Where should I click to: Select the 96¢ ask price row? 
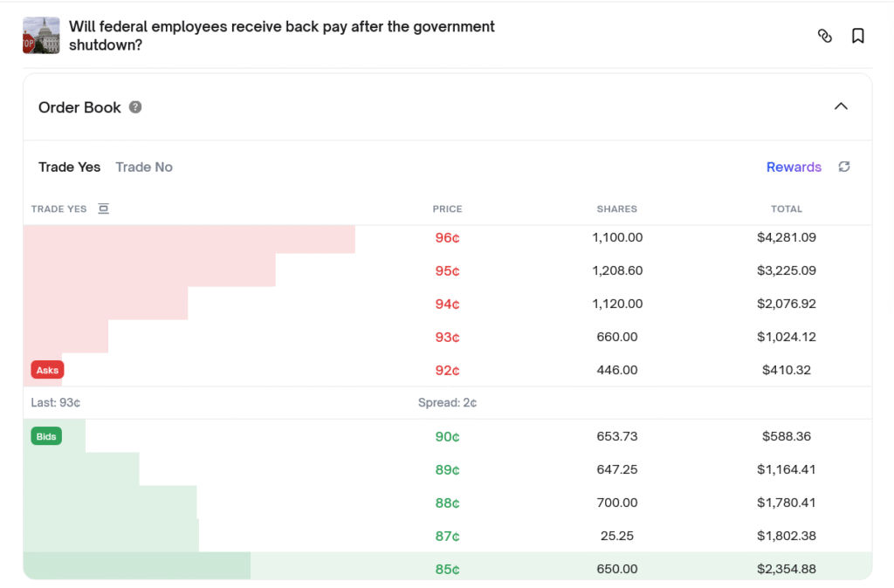pos(448,237)
